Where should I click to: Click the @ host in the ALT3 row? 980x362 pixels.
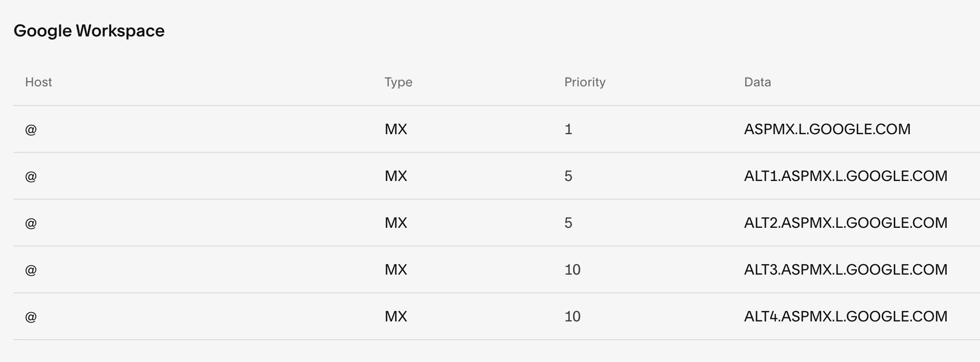tap(31, 270)
